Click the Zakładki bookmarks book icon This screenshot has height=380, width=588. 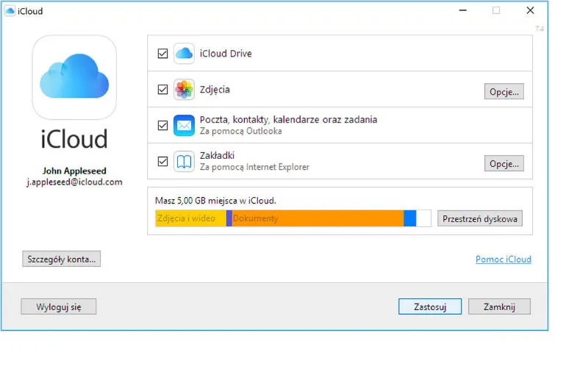184,161
